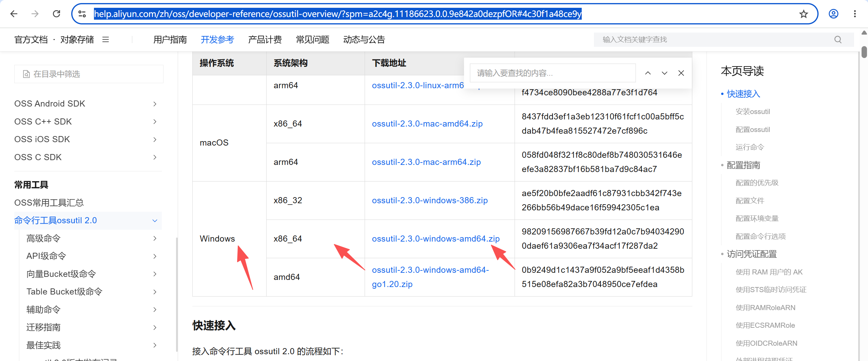Open 产品计费 tab

265,40
